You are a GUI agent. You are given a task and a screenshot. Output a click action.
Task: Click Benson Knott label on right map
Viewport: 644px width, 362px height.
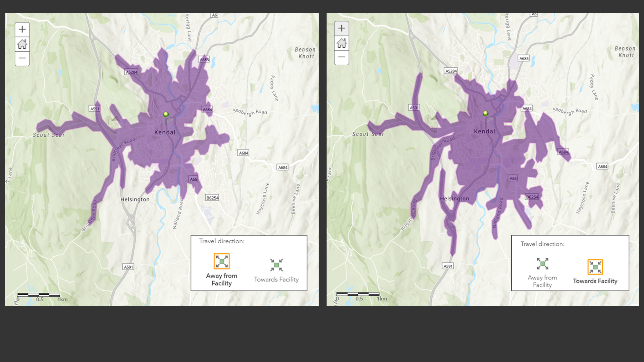(x=625, y=52)
